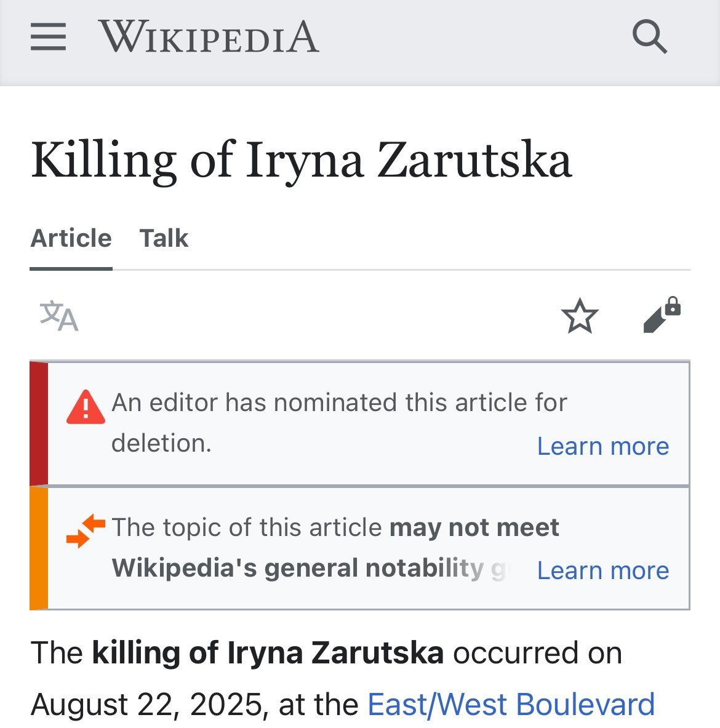Follow the East/West Boulevard link
Image resolution: width=720 pixels, height=728 pixels.
pos(511,705)
